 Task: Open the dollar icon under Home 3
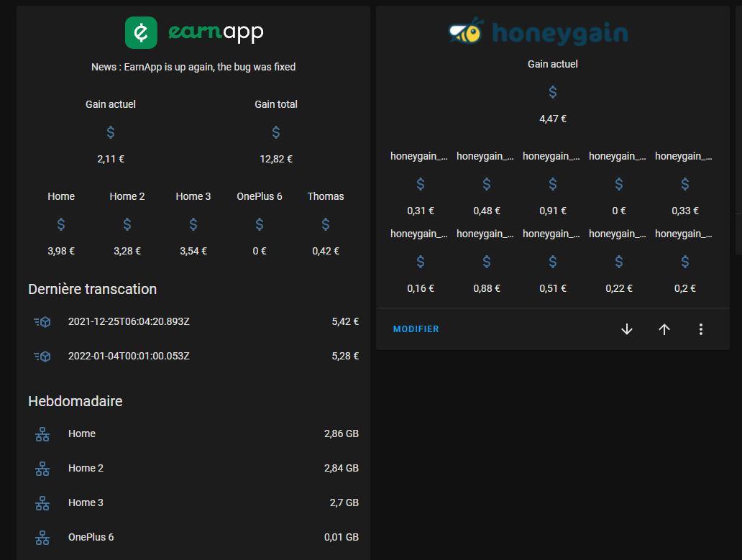(x=193, y=224)
